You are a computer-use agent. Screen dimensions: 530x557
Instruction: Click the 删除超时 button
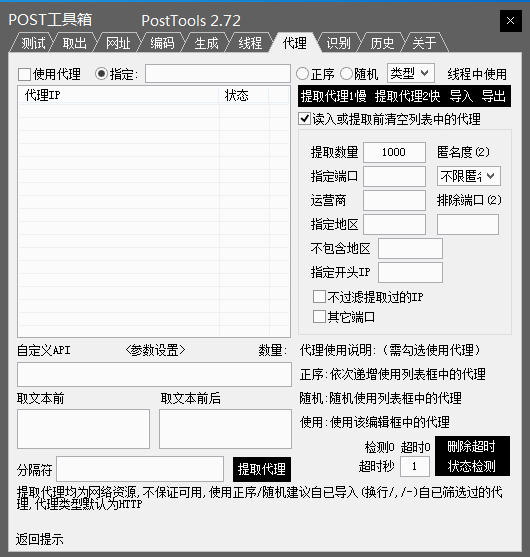[472, 446]
